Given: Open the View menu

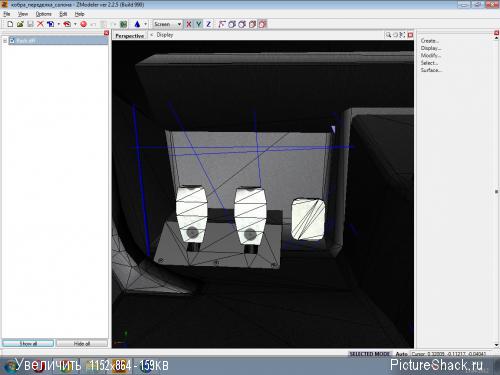Looking at the screenshot, I should click(23, 14).
